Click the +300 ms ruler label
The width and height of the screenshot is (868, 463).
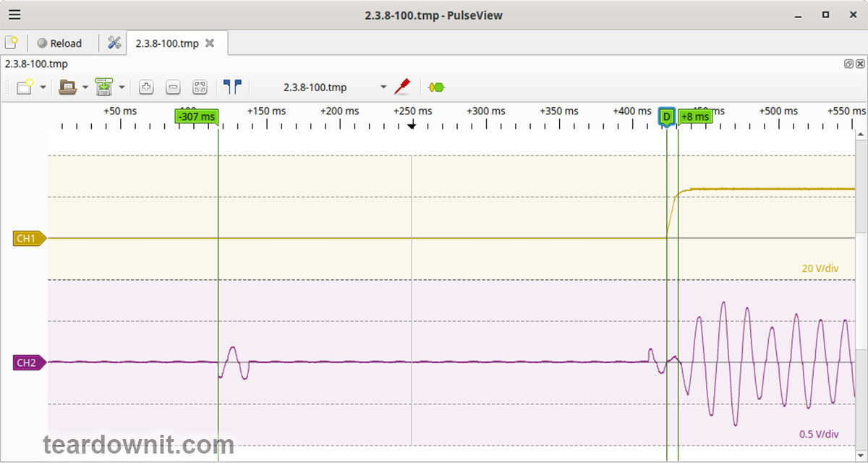pos(486,111)
